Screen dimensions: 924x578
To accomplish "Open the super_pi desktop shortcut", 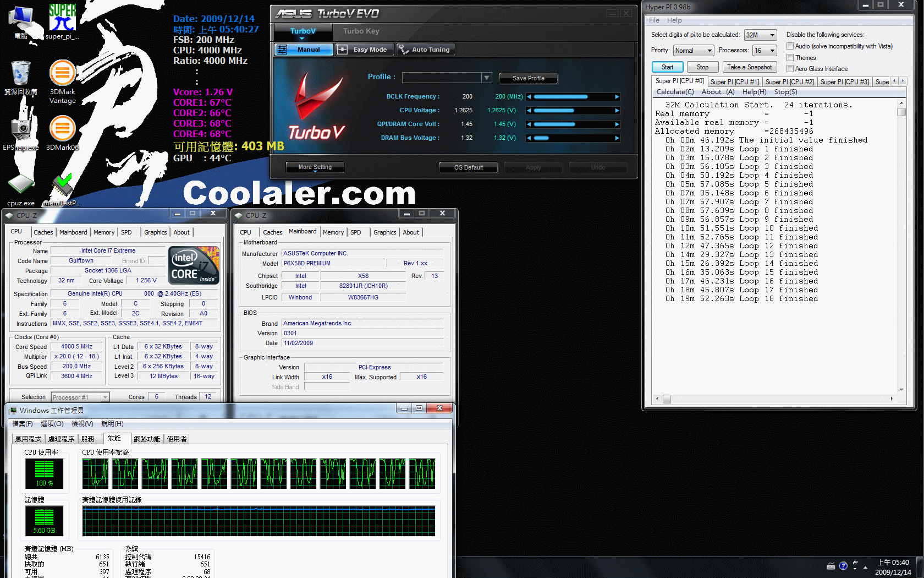I will tap(62, 22).
